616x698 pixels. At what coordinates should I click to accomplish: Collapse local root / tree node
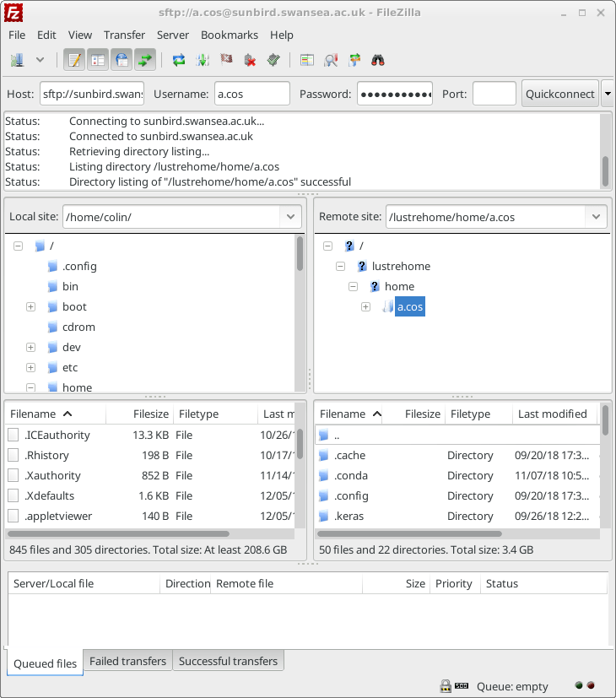(19, 246)
